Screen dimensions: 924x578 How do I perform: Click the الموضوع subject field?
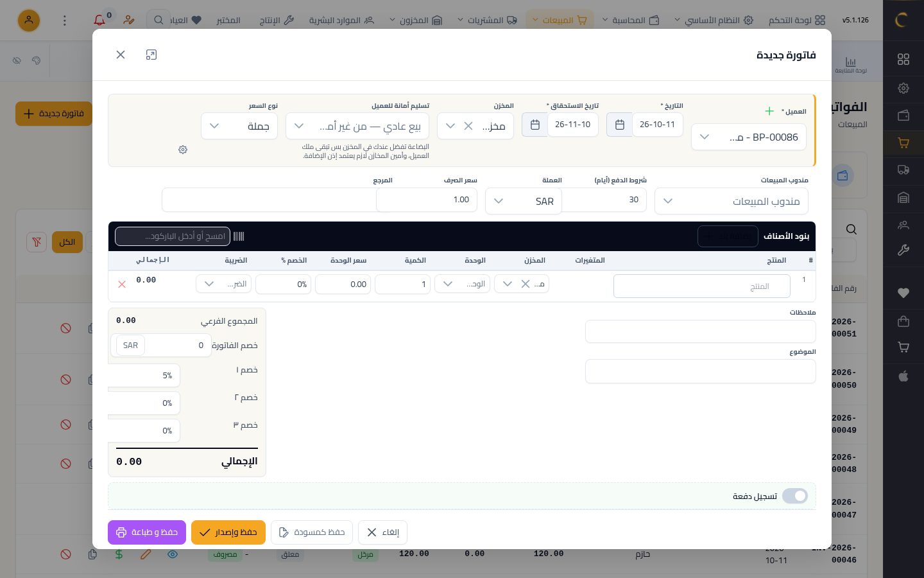tap(701, 371)
